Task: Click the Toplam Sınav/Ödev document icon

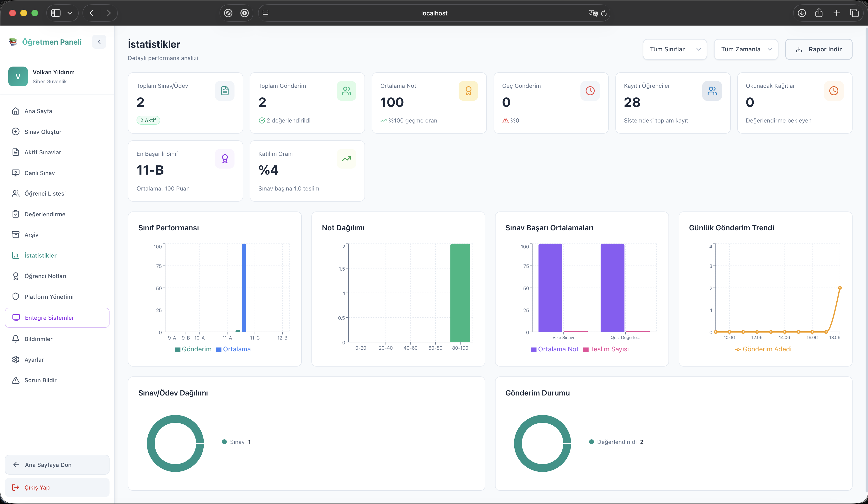Action: click(x=225, y=91)
